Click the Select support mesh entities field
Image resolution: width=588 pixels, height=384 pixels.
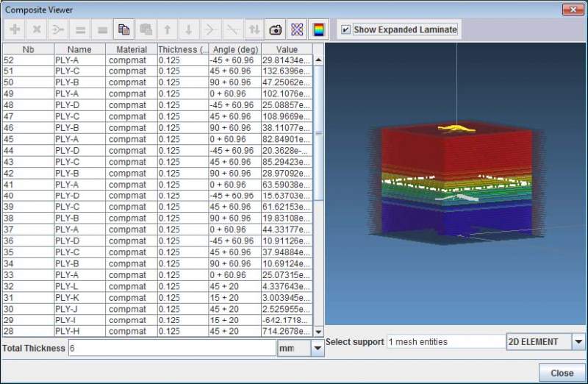[x=446, y=342]
